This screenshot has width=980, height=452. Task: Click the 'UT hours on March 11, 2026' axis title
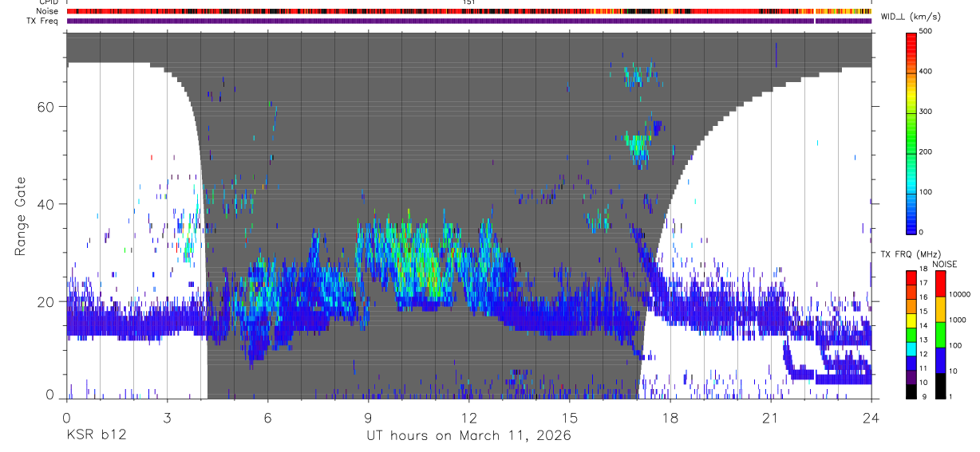[468, 437]
